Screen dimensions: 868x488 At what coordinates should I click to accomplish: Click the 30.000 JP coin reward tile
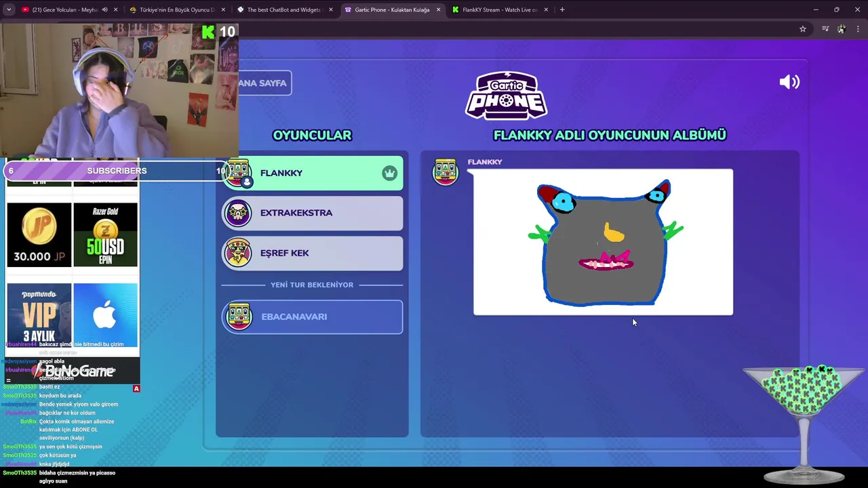pyautogui.click(x=39, y=235)
